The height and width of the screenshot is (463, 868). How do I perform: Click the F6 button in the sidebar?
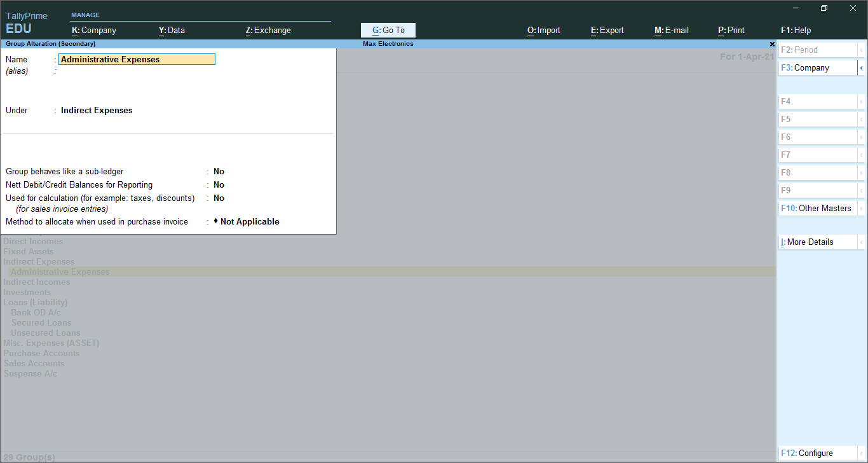(818, 137)
